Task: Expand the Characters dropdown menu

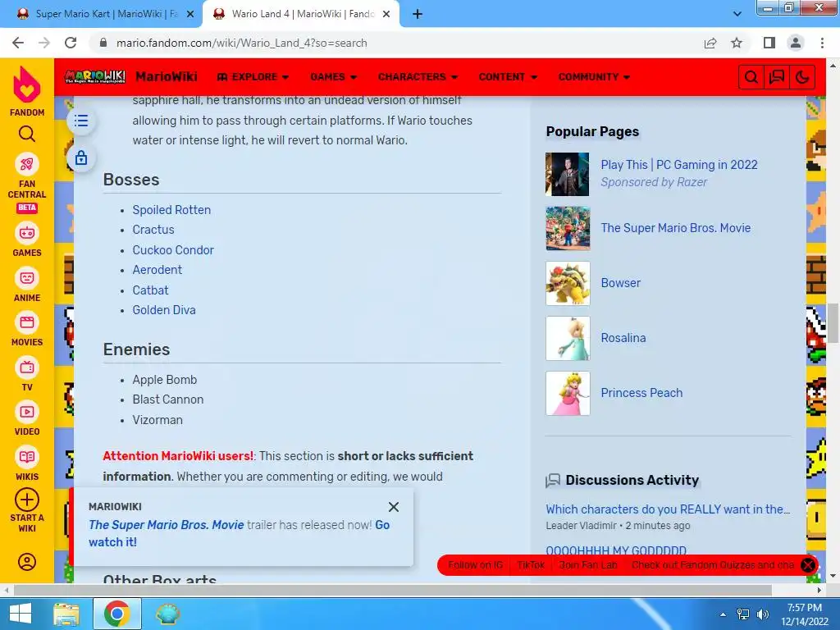Action: [418, 77]
